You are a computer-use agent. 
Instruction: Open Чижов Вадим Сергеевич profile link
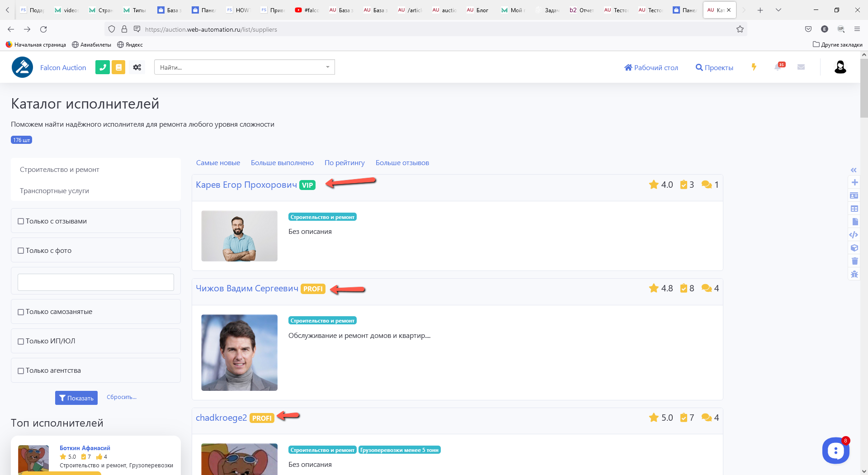[247, 289]
